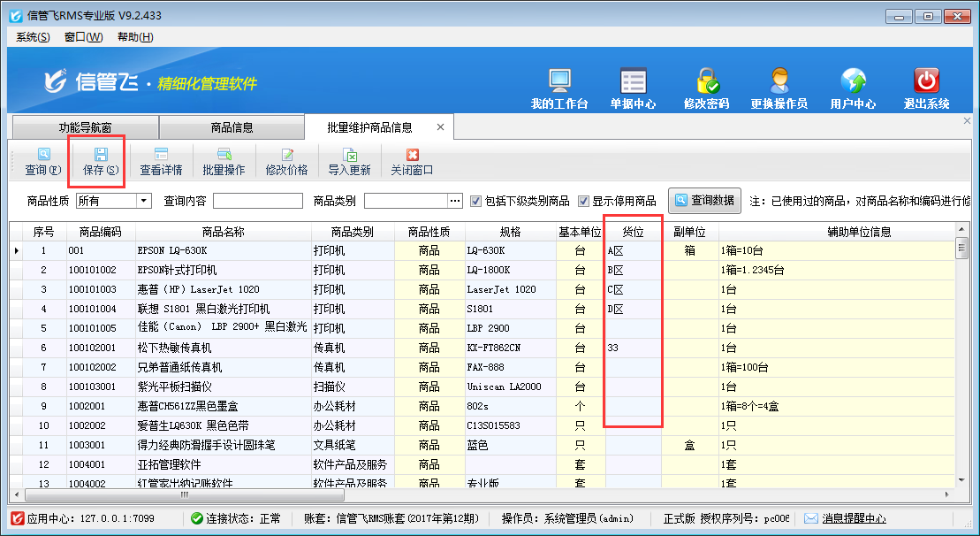
Task: Toggle the 显示停用商品 checkbox
Action: pos(583,201)
